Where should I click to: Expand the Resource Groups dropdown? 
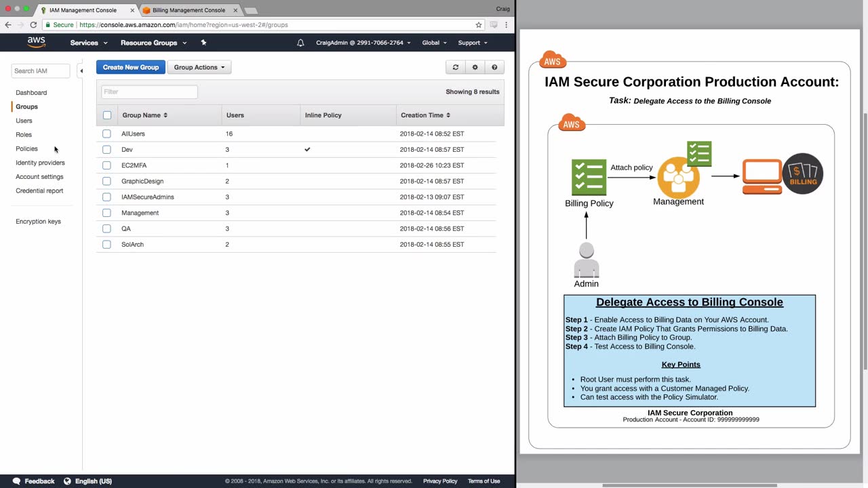(153, 43)
